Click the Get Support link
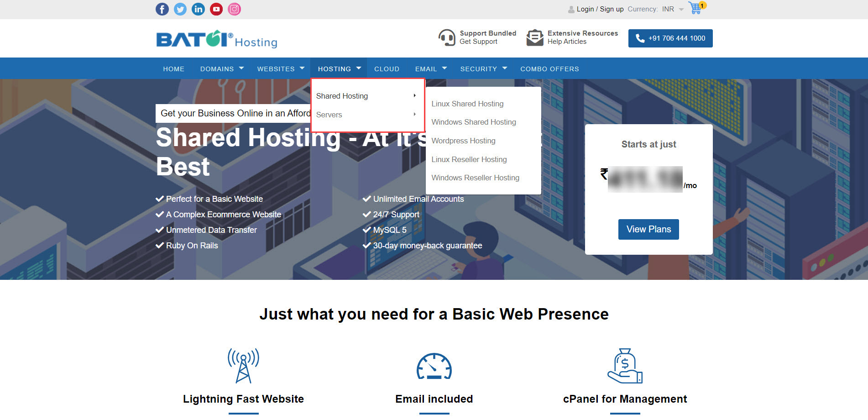 (478, 42)
